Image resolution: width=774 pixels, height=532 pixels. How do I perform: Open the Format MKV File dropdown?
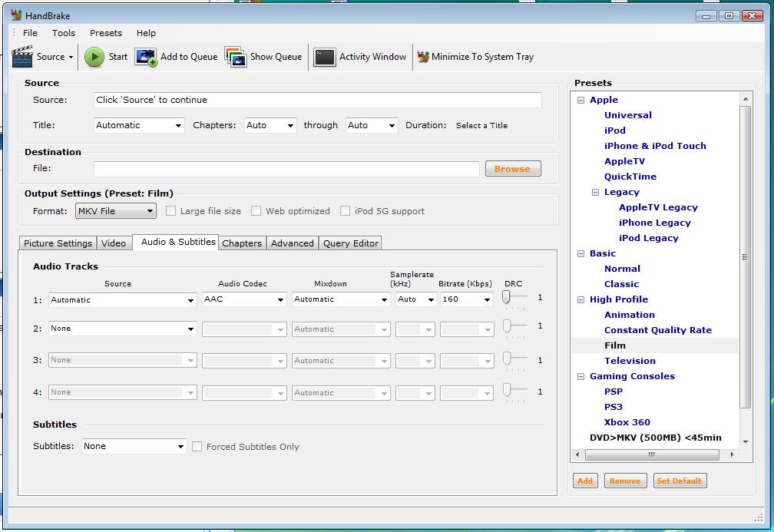(x=115, y=211)
